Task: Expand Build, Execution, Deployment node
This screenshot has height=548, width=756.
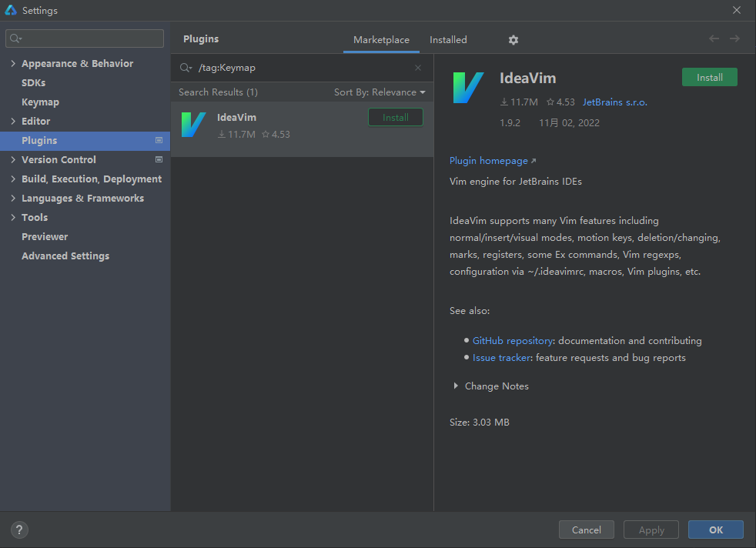Action: (x=13, y=179)
